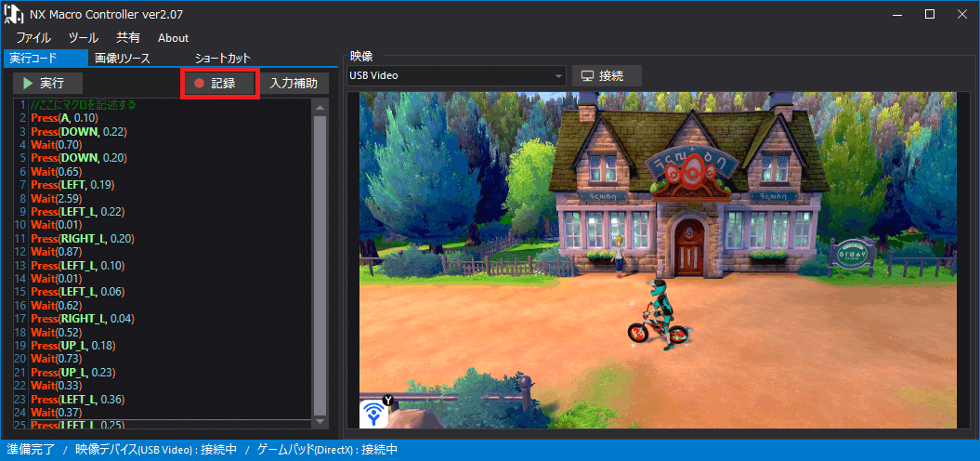Click the code editor scroll-up arrow
Image resolution: width=980 pixels, height=461 pixels.
(x=320, y=108)
